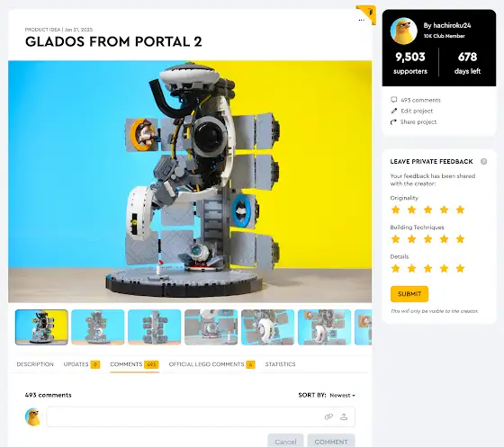Image resolution: width=504 pixels, height=447 pixels.
Task: Set Originality rating to five stars
Action: pos(460,210)
